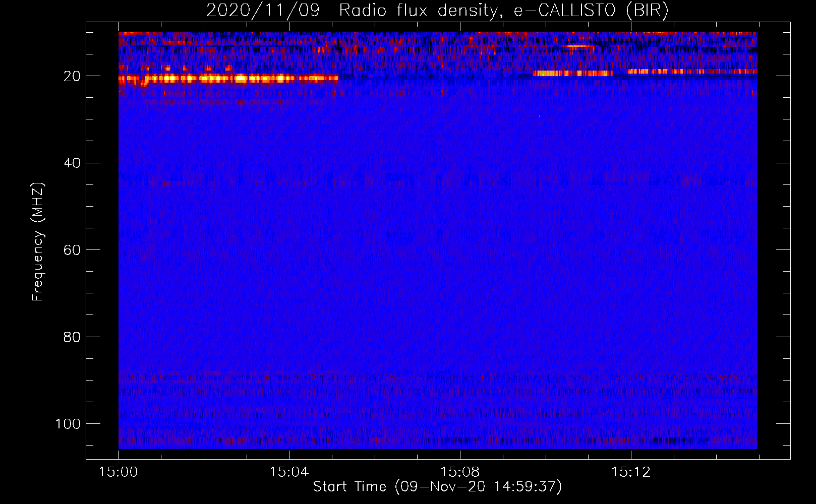Click the '100' frequency tick label
Image resolution: width=816 pixels, height=504 pixels.
(x=68, y=424)
